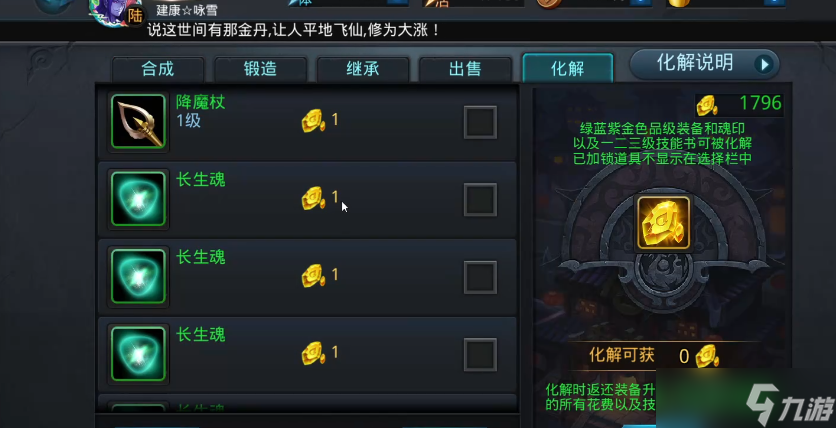Image resolution: width=836 pixels, height=428 pixels.
Task: Open the 出售 tab
Action: click(465, 69)
